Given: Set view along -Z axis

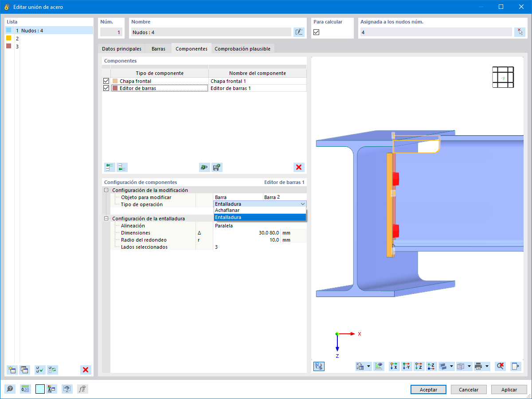Looking at the screenshot, I should coord(431,366).
